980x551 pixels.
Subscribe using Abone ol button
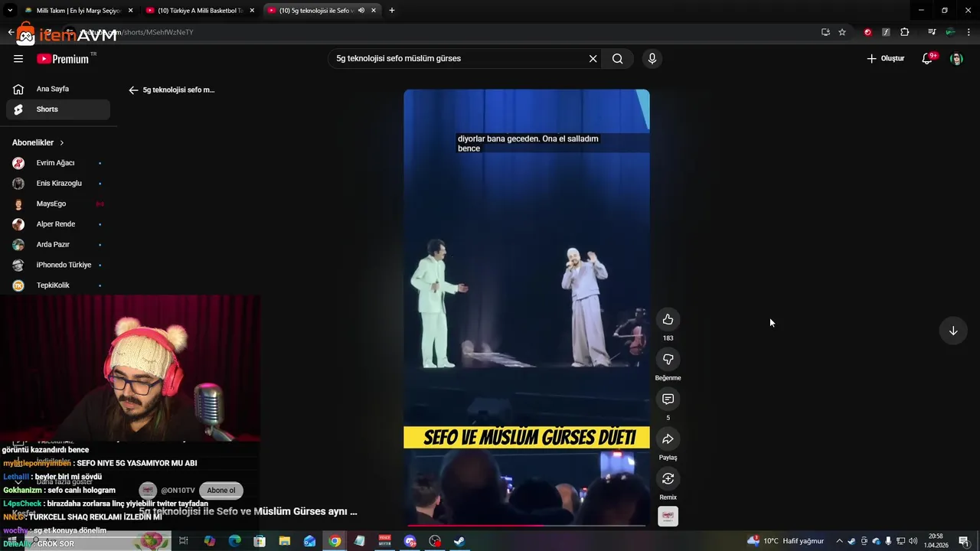[221, 491]
